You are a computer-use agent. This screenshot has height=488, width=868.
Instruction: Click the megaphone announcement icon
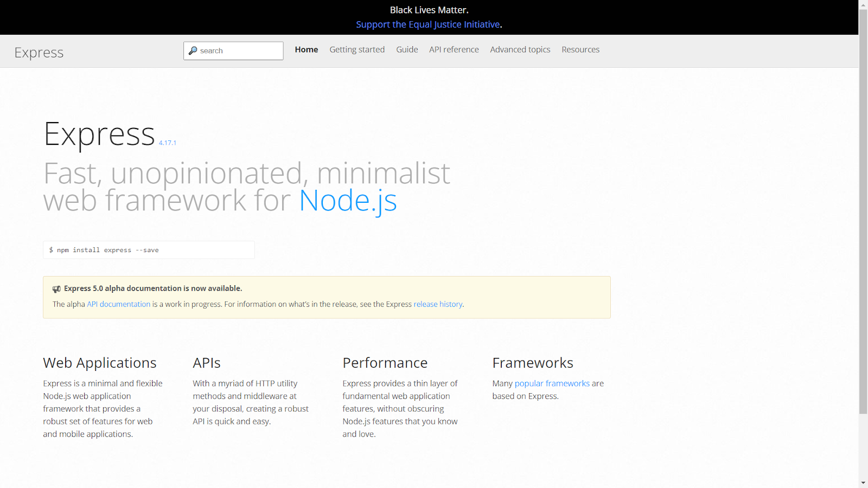pos(56,289)
